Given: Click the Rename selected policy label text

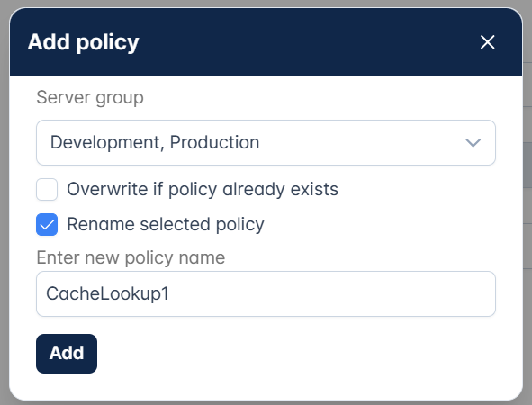Looking at the screenshot, I should point(166,224).
